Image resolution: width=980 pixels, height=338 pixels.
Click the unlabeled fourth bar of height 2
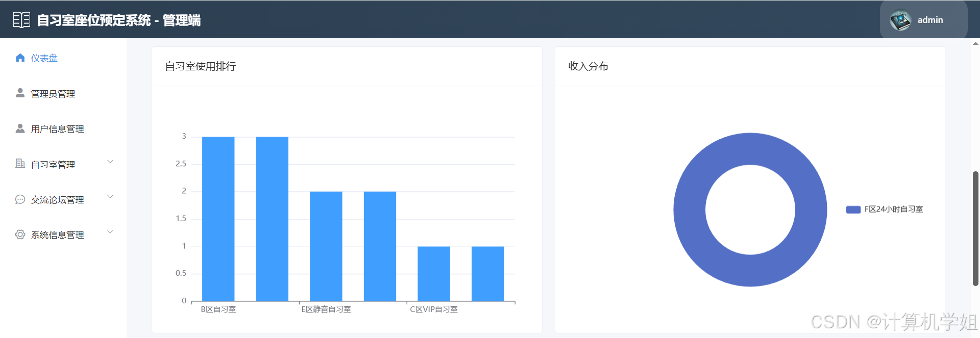coord(380,246)
